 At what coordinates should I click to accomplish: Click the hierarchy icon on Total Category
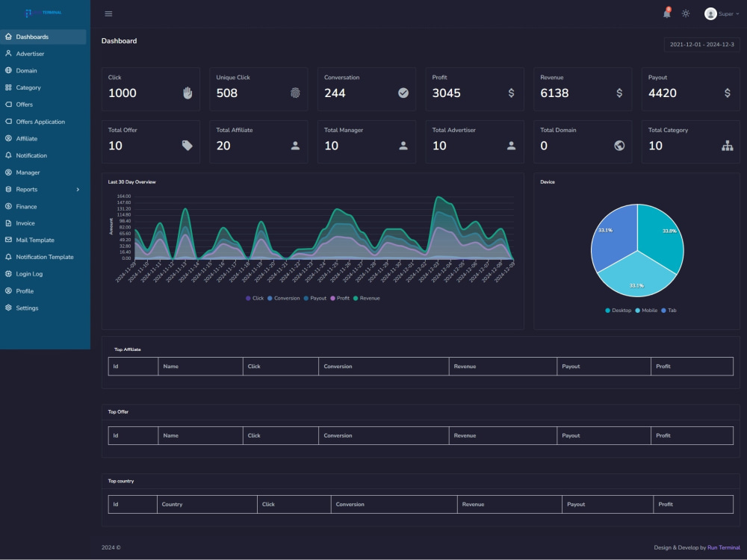pyautogui.click(x=728, y=146)
